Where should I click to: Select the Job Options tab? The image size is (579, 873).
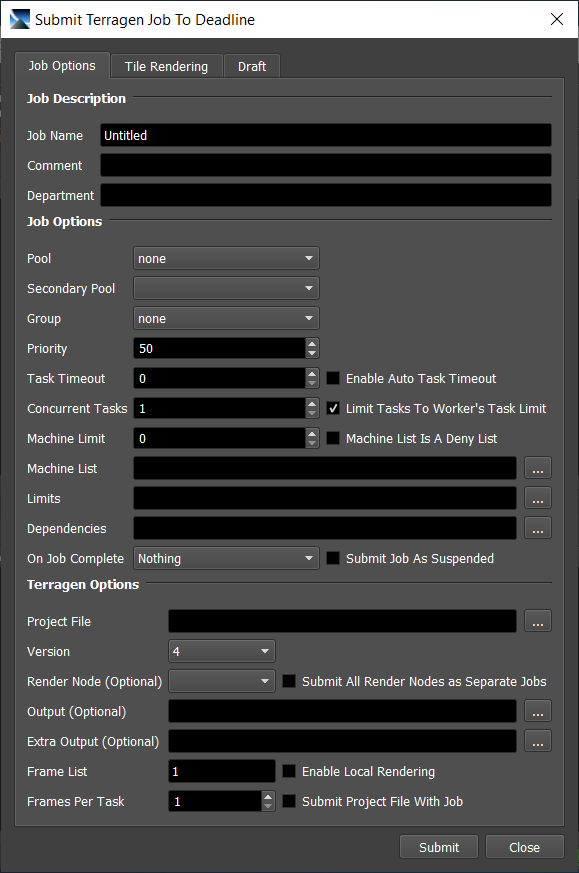pyautogui.click(x=62, y=66)
